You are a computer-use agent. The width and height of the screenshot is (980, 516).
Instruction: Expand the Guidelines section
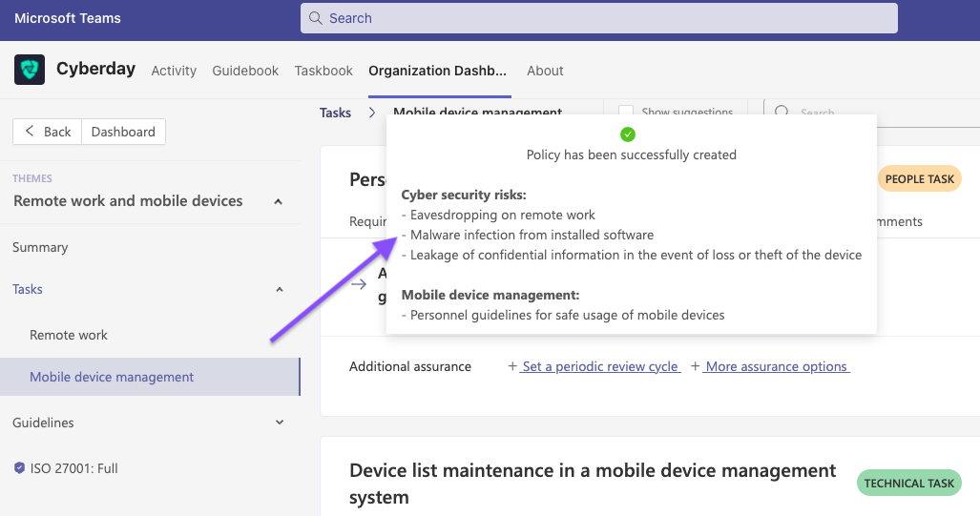pos(280,423)
